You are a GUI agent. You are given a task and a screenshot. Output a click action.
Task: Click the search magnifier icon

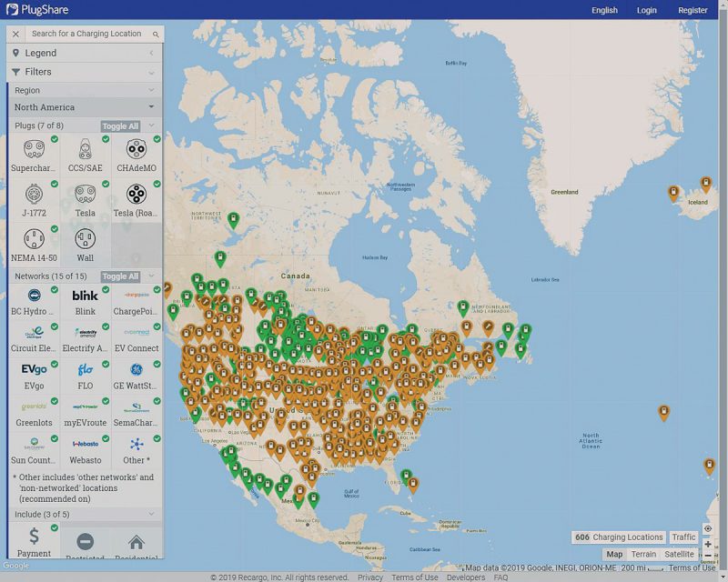(156, 35)
